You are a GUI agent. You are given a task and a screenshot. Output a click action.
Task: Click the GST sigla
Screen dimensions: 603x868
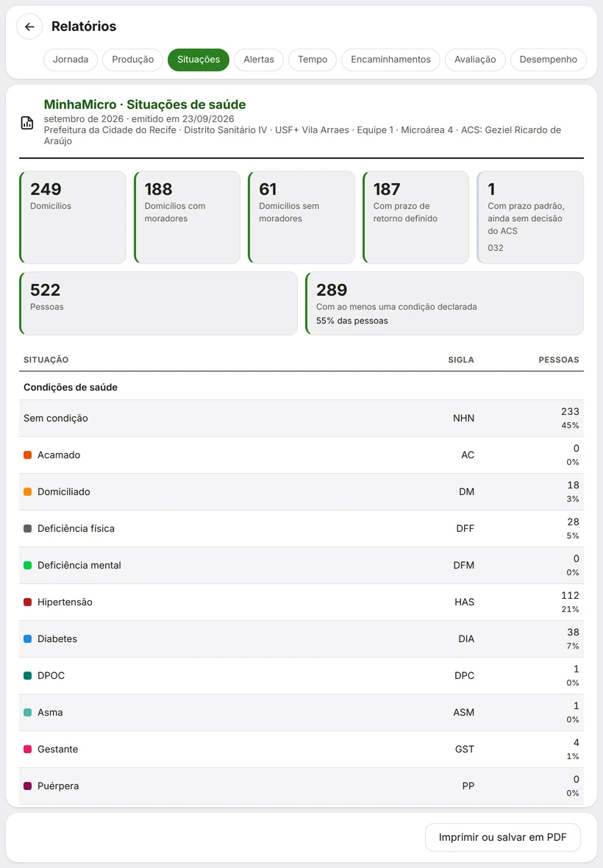click(465, 750)
